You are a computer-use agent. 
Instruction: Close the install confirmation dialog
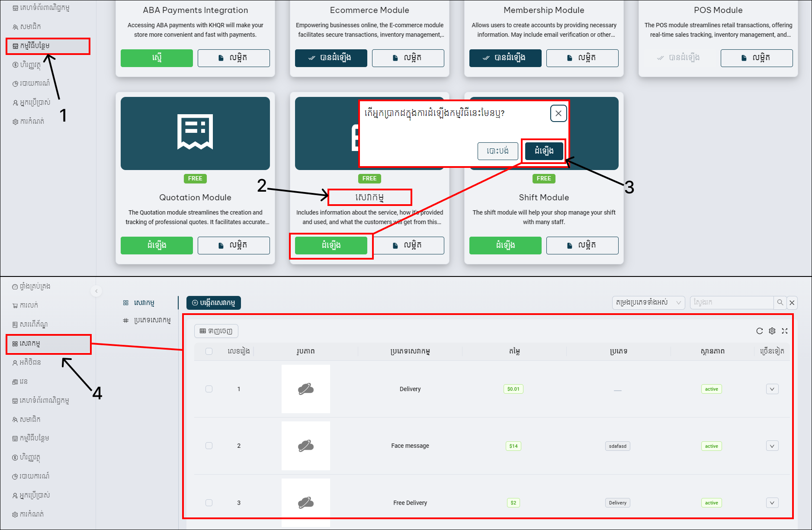click(558, 113)
